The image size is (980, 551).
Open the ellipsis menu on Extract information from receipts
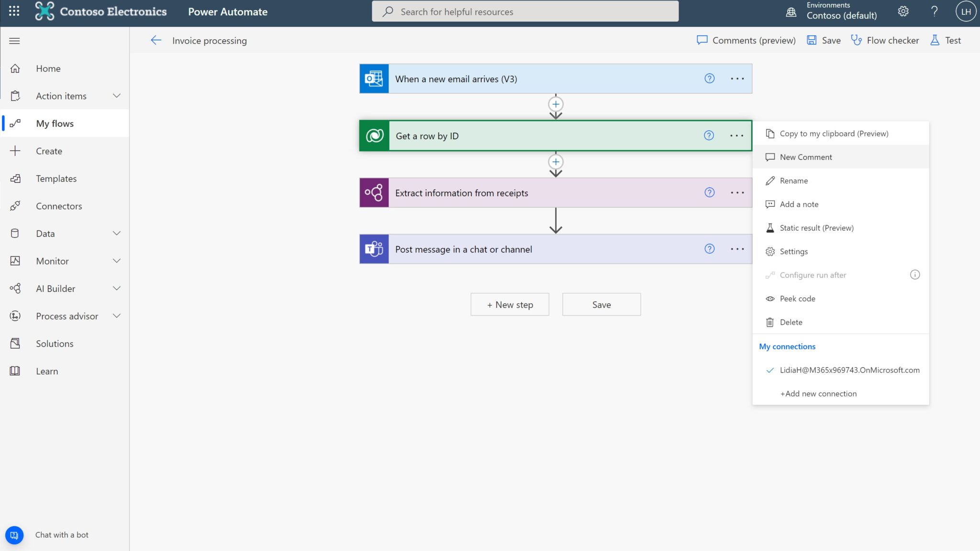(737, 192)
